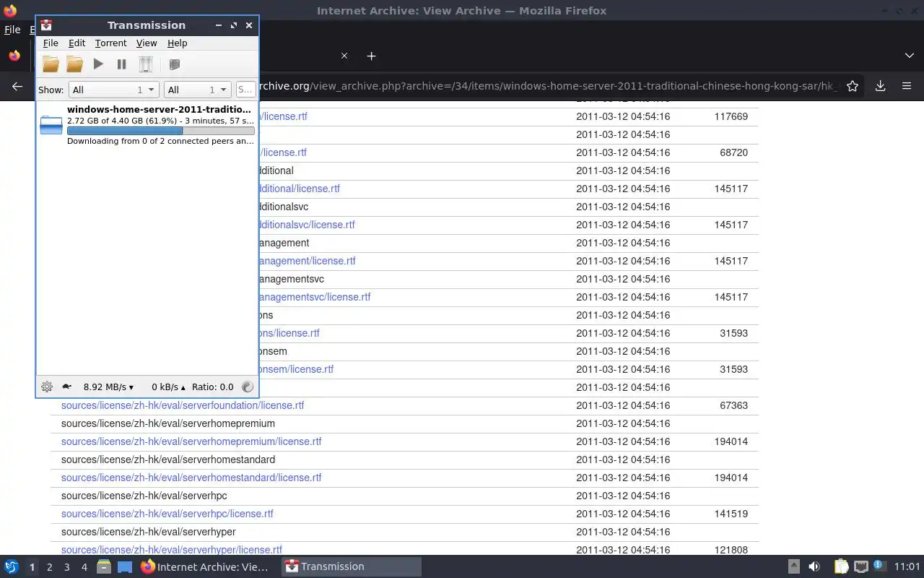Screen dimensions: 924x578
Task: Click the second folder icon in Transmission toolbar
Action: pyautogui.click(x=74, y=64)
